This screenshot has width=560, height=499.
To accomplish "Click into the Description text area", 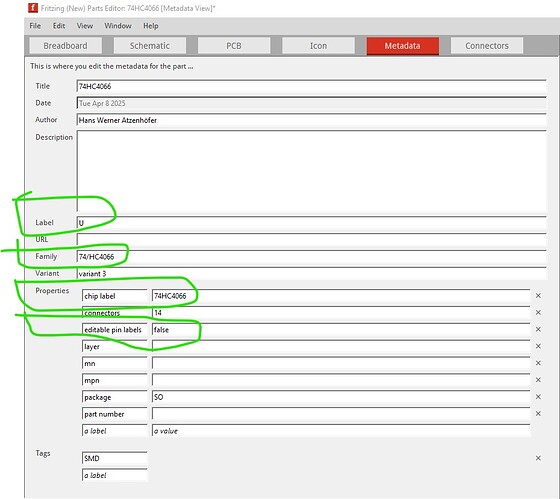I will pyautogui.click(x=311, y=171).
